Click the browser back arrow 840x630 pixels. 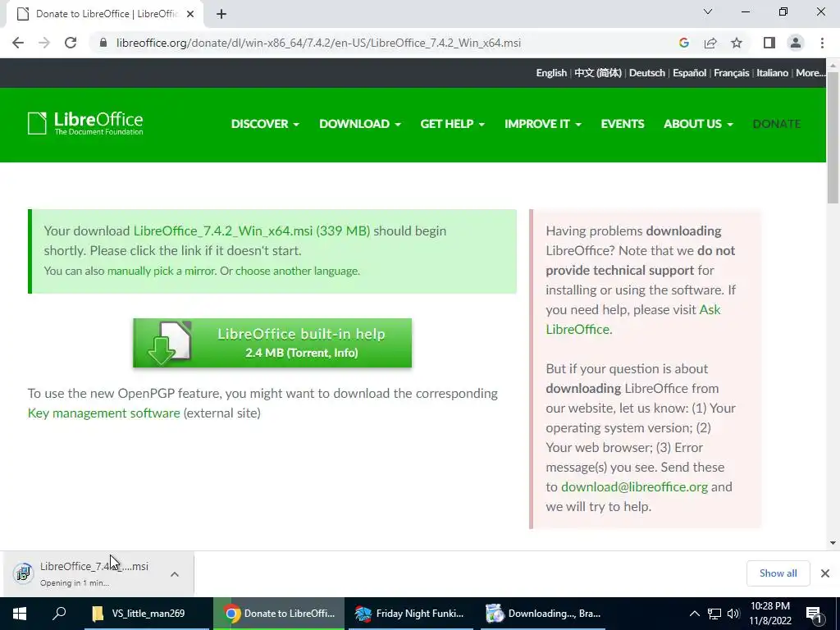(x=18, y=43)
